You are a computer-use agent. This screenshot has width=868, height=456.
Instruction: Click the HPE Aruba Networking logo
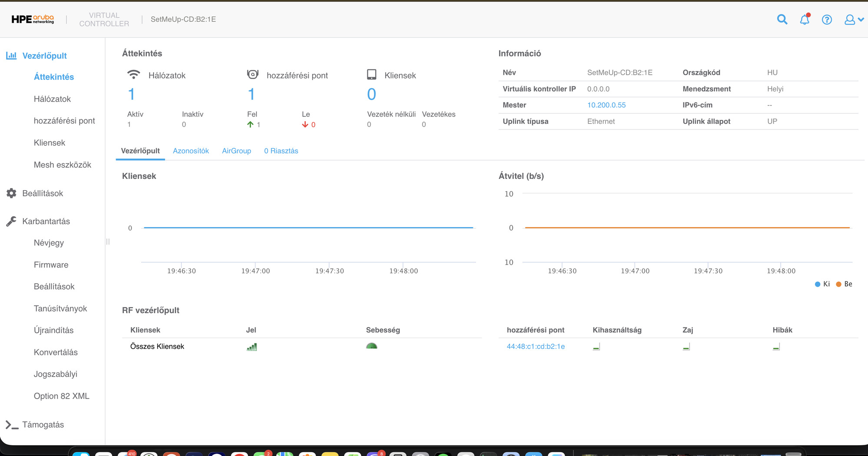tap(33, 19)
